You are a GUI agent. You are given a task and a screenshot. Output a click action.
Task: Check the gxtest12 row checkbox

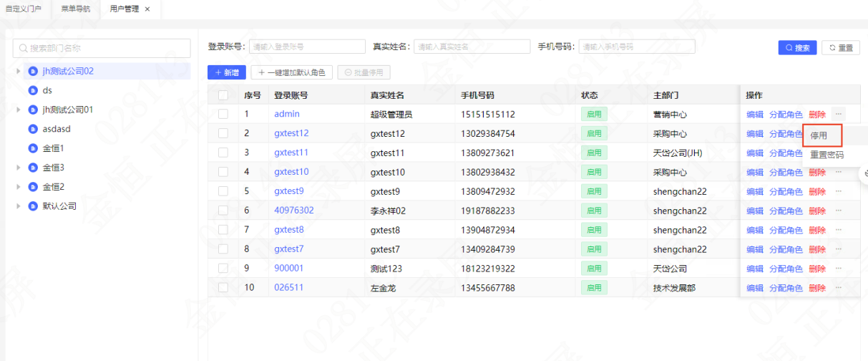tap(223, 133)
